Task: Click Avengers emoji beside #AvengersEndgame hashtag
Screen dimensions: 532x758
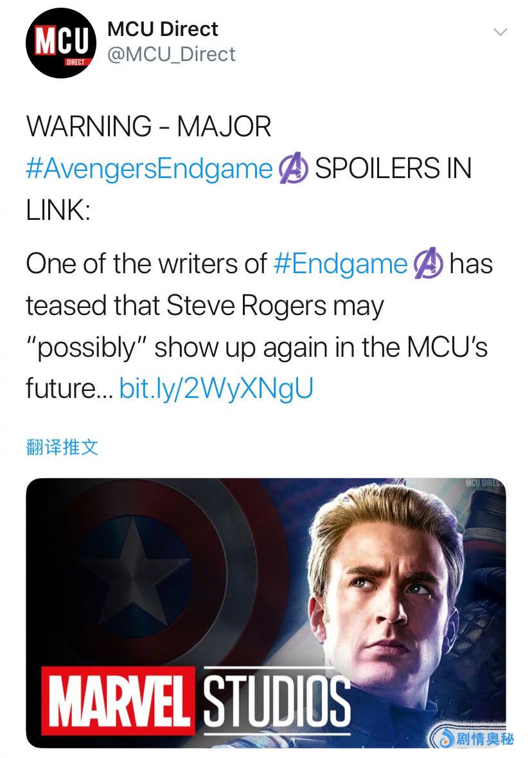Action: click(294, 169)
